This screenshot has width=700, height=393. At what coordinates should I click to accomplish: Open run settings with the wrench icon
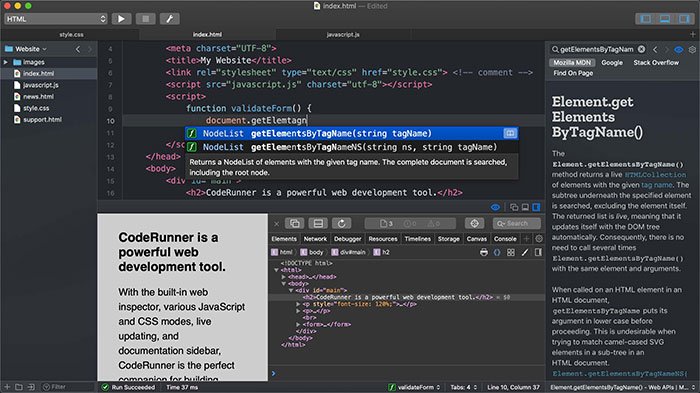click(170, 19)
